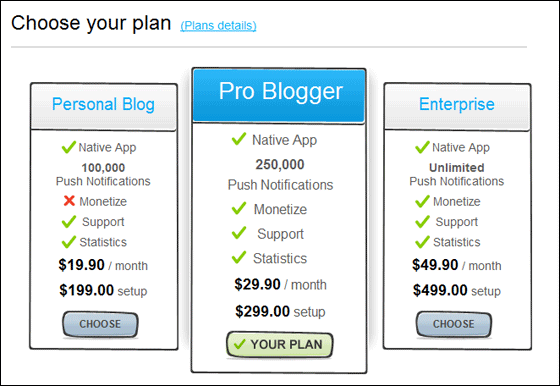Click Pro Blogger Statistics checkmark
The image size is (560, 386).
click(239, 257)
